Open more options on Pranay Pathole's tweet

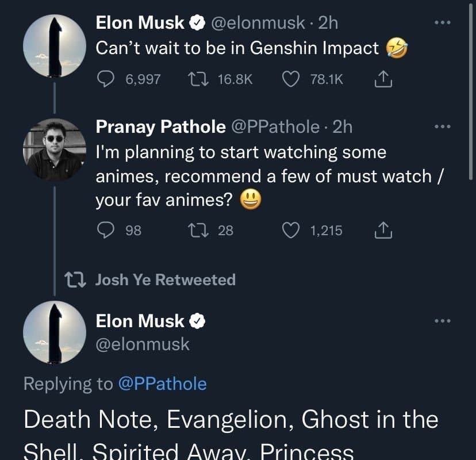[443, 126]
